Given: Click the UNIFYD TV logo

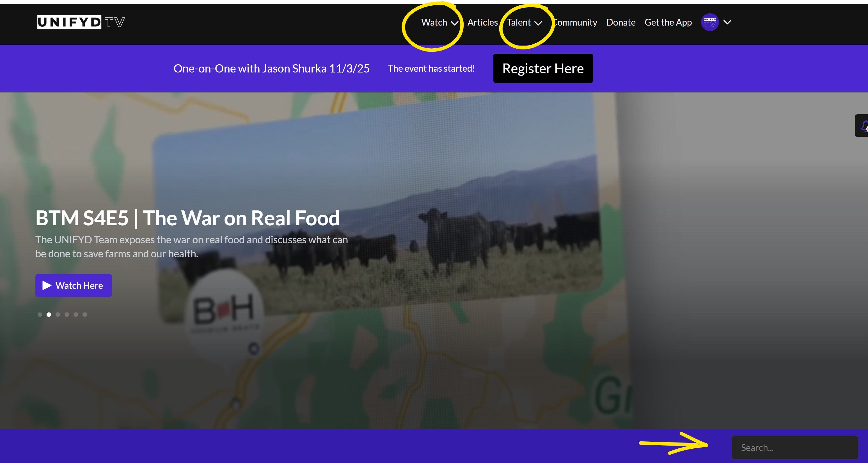Looking at the screenshot, I should point(81,22).
